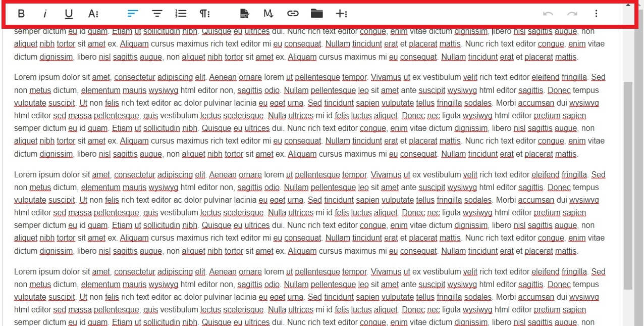
Task: Toggle bold formatting
Action: pyautogui.click(x=21, y=14)
